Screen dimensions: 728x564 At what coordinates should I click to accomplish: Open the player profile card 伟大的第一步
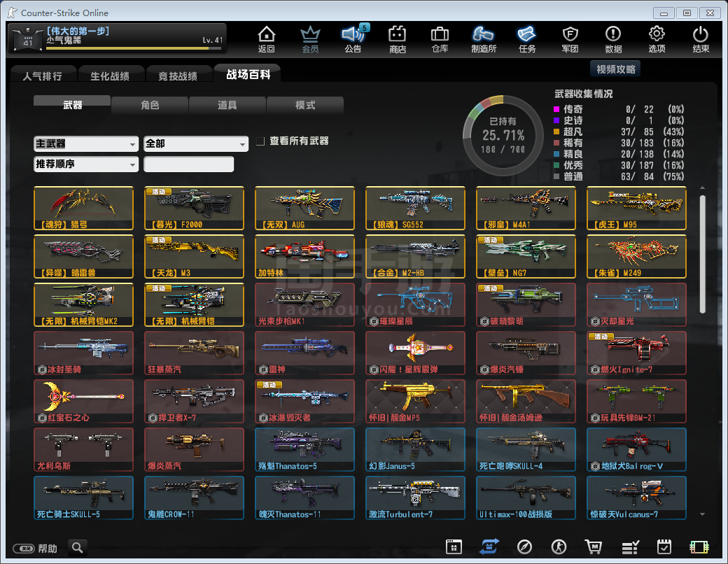coord(118,38)
